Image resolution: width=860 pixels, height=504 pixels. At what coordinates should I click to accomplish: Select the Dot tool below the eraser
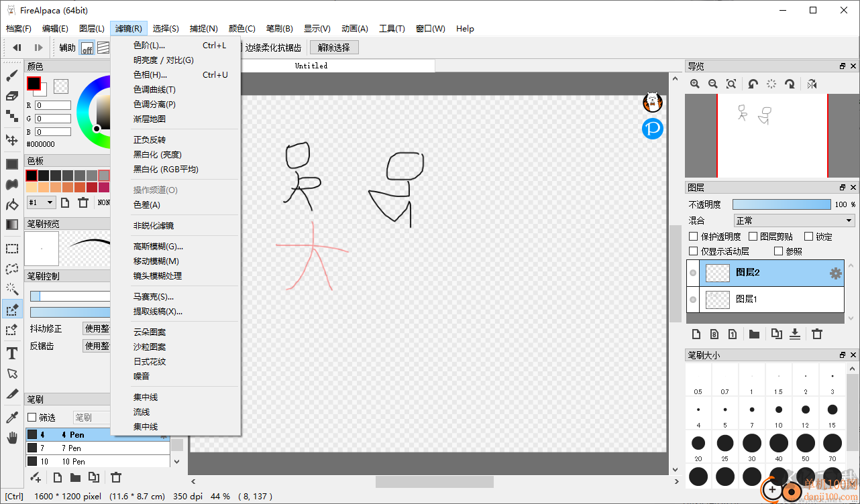point(12,116)
